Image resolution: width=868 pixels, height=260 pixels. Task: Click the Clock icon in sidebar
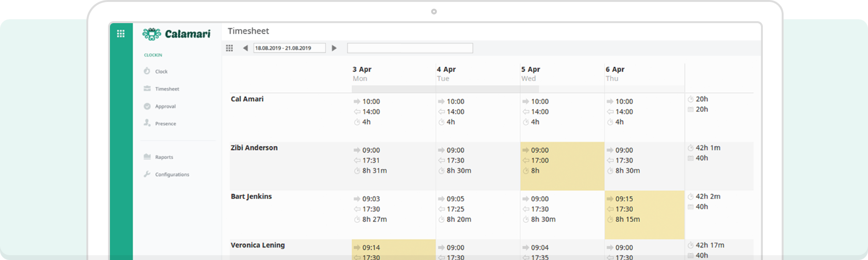(x=147, y=71)
